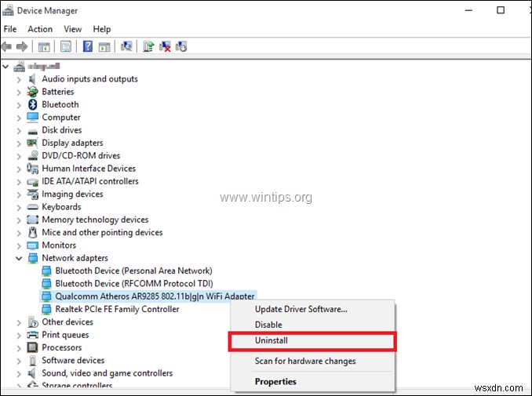532x396 pixels.
Task: Open the Action menu
Action: [40, 29]
